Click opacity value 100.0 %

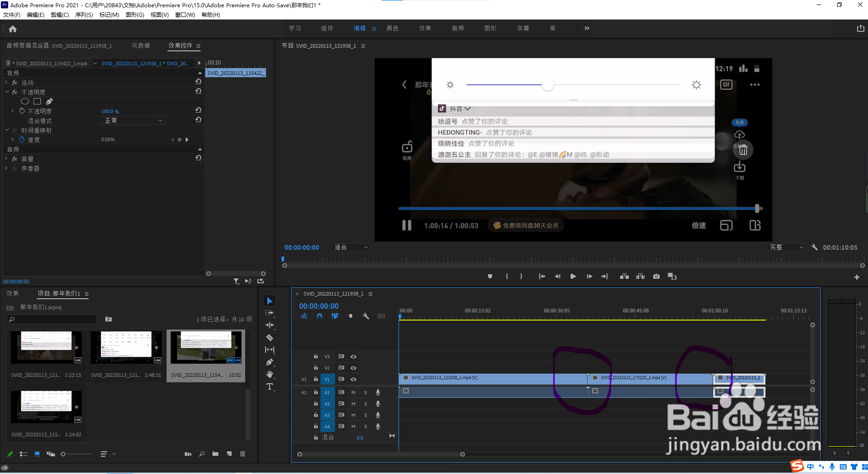110,111
